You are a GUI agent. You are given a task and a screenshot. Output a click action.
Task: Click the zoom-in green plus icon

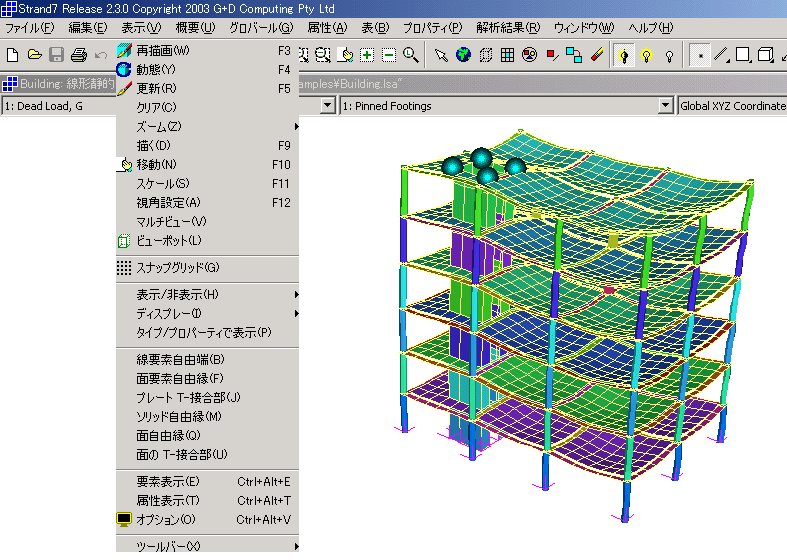[367, 55]
